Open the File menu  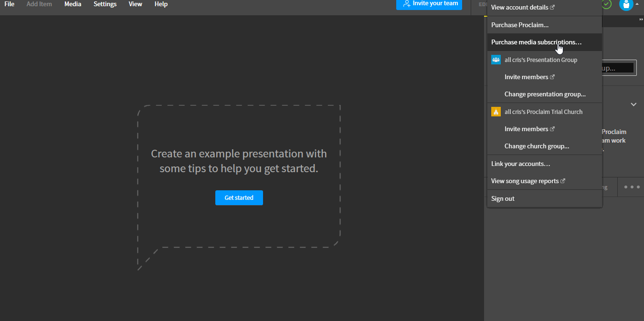coord(9,4)
